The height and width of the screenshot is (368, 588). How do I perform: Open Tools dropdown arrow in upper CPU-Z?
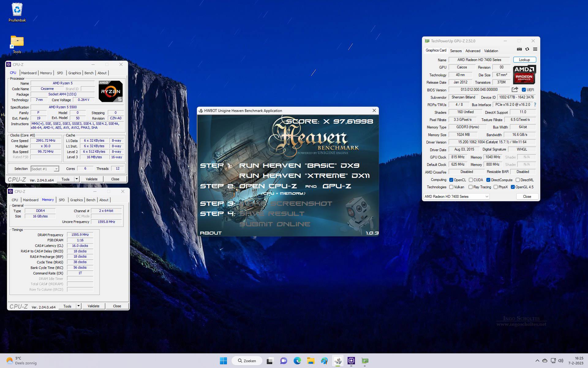coord(77,179)
